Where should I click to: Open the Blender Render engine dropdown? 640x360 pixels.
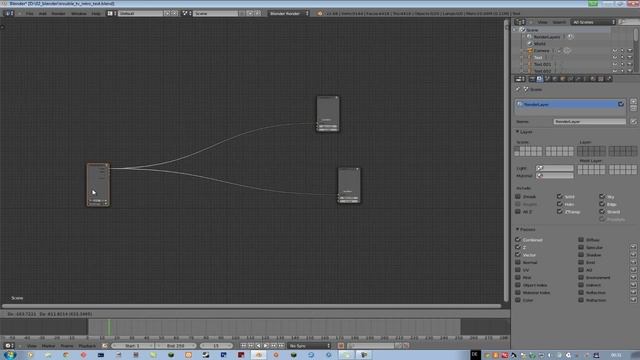pyautogui.click(x=289, y=13)
